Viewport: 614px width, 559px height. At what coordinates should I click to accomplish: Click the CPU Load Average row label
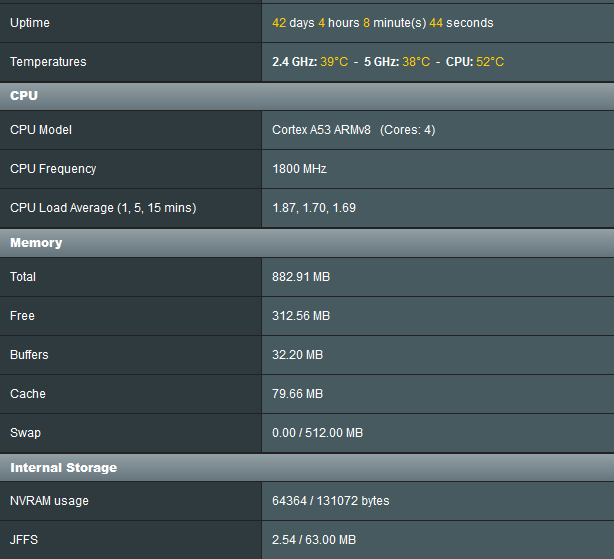click(103, 207)
